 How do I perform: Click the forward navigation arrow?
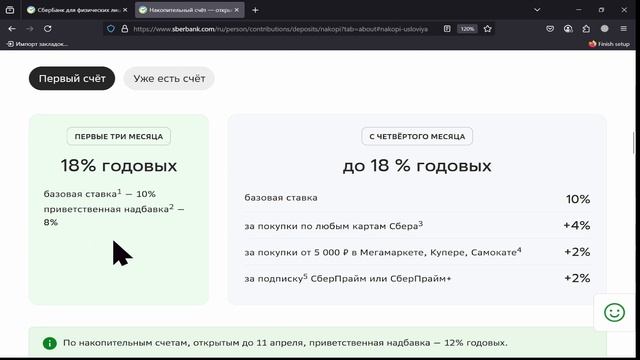(30, 29)
